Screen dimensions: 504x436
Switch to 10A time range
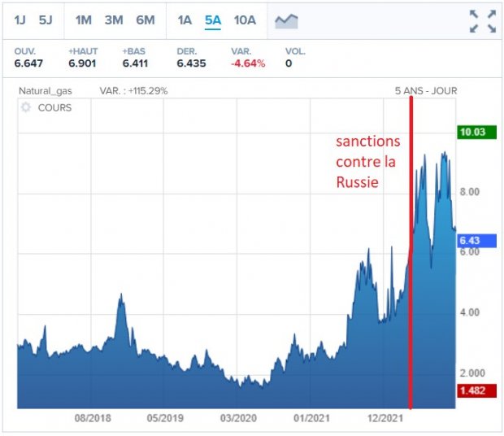[244, 20]
